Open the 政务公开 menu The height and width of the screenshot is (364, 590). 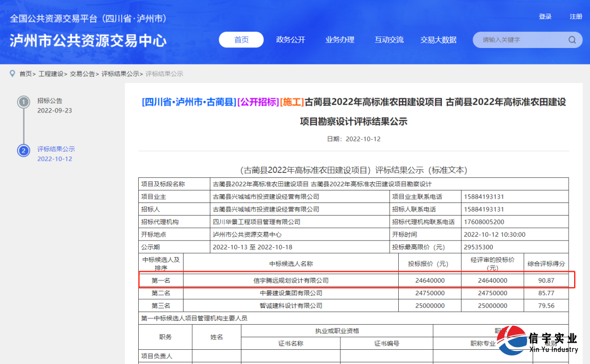point(291,39)
